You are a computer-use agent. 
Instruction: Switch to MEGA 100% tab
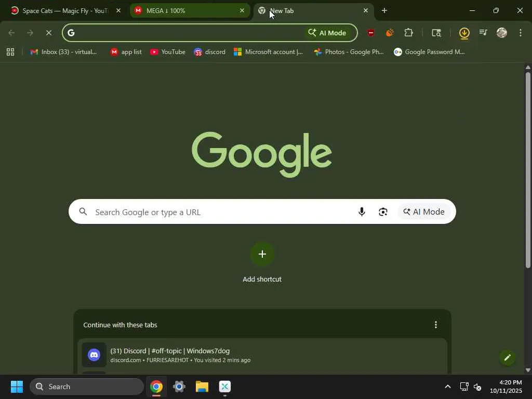190,10
